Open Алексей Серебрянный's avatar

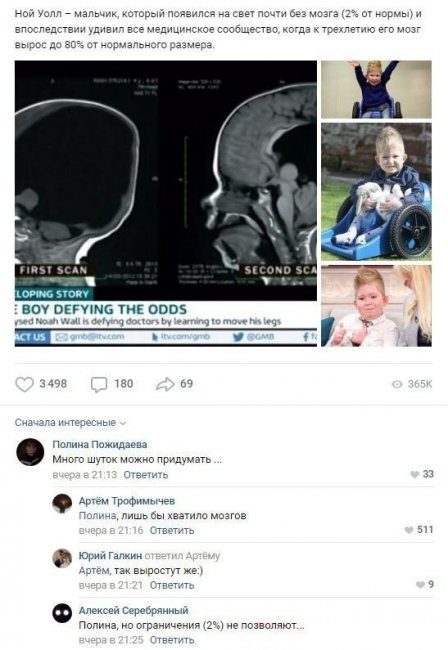click(62, 613)
